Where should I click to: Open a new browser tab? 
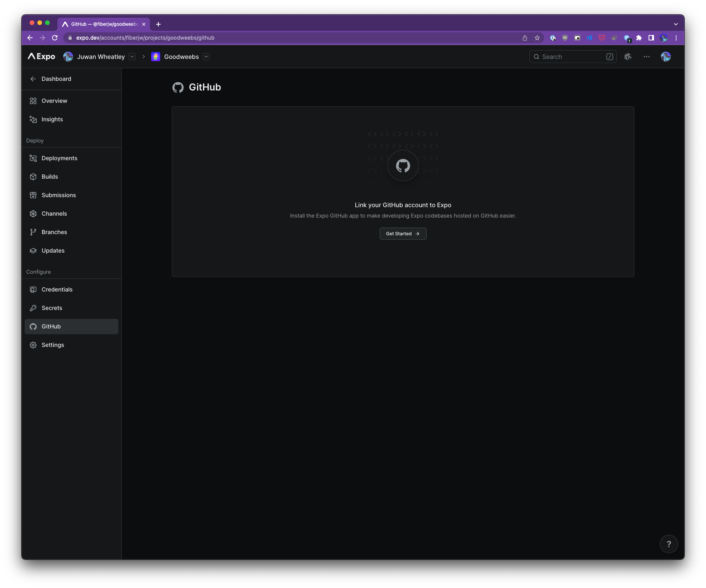point(158,24)
